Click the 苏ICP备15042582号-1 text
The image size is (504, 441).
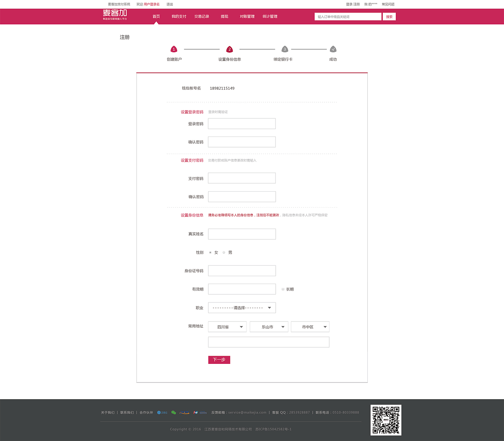point(273,429)
